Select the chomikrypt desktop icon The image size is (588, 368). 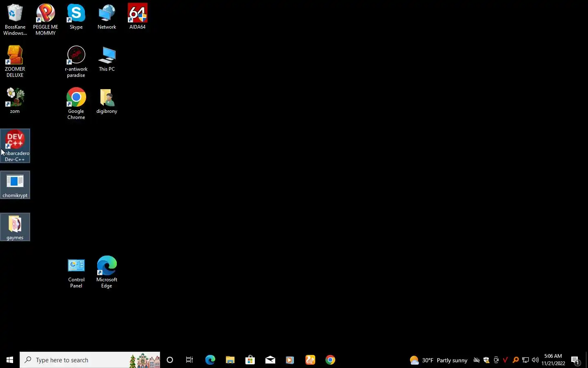pos(15,185)
